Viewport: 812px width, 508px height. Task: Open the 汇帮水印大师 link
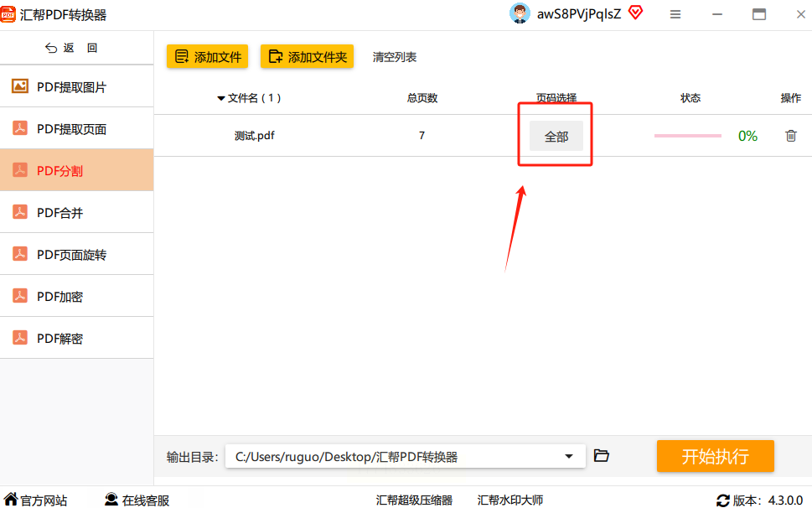coord(510,500)
